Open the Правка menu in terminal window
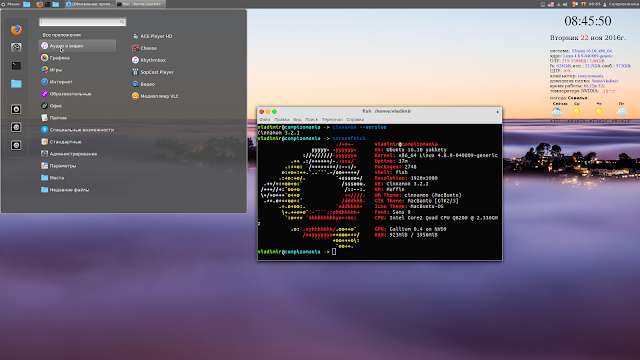This screenshot has height=360, width=640. pos(282,120)
